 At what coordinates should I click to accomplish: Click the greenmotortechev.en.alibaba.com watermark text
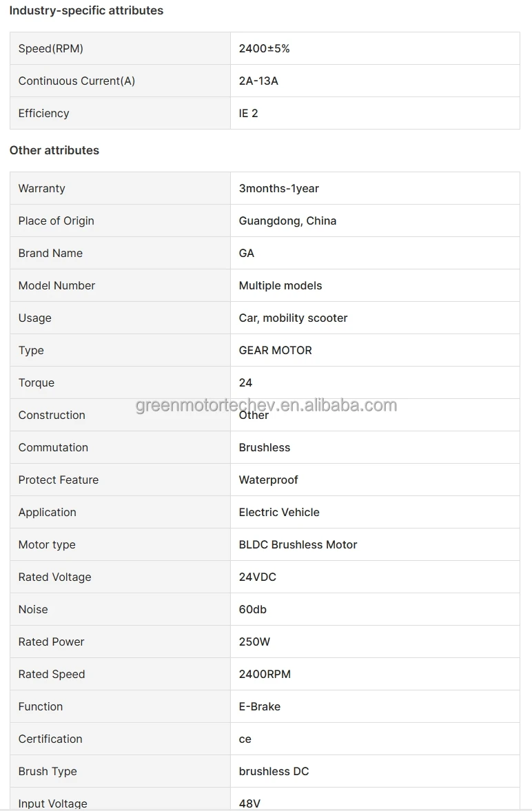(266, 404)
